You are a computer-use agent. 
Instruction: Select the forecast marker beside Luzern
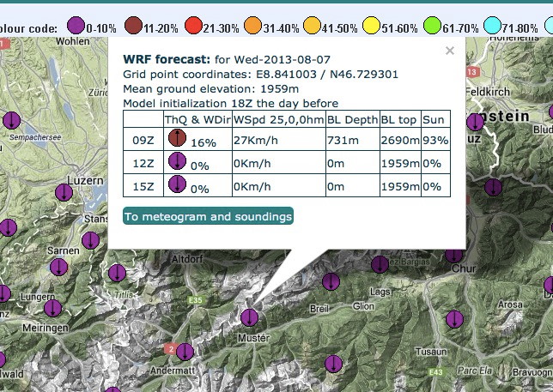pyautogui.click(x=64, y=193)
